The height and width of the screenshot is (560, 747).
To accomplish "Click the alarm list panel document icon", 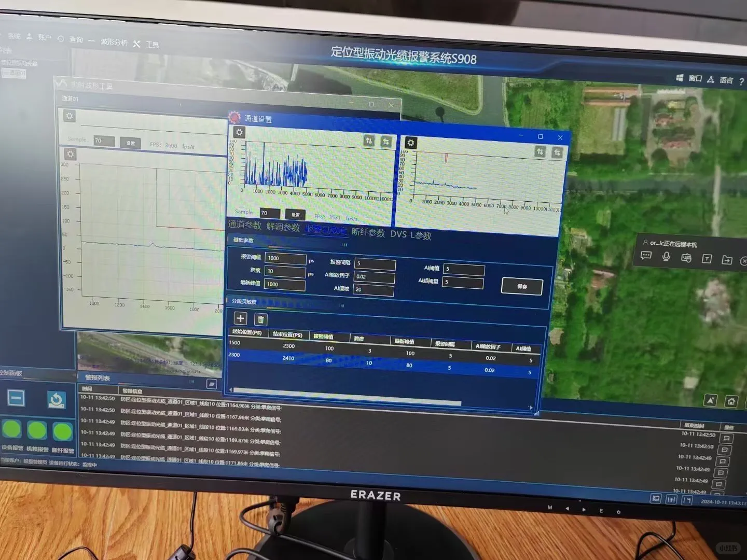I will (211, 384).
